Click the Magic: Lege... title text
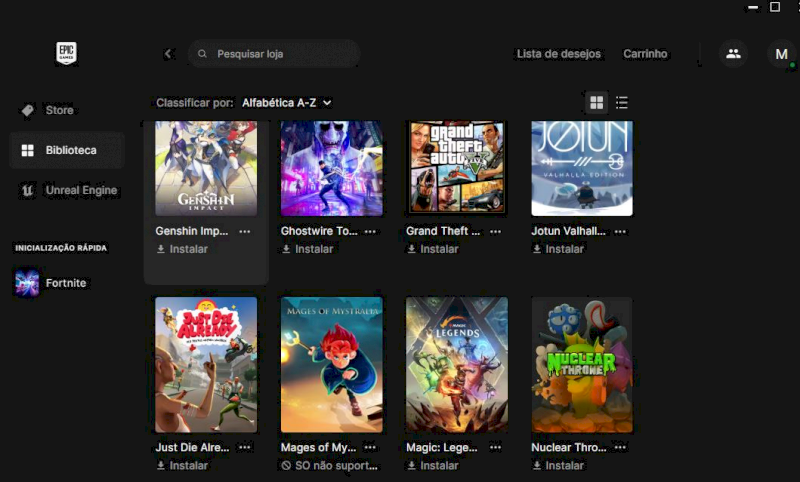The image size is (800, 482). coord(442,447)
